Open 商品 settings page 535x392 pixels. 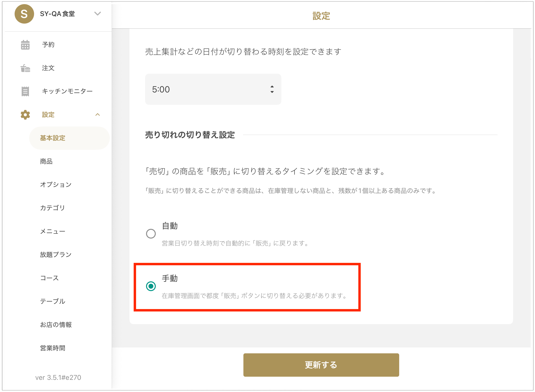[46, 161]
